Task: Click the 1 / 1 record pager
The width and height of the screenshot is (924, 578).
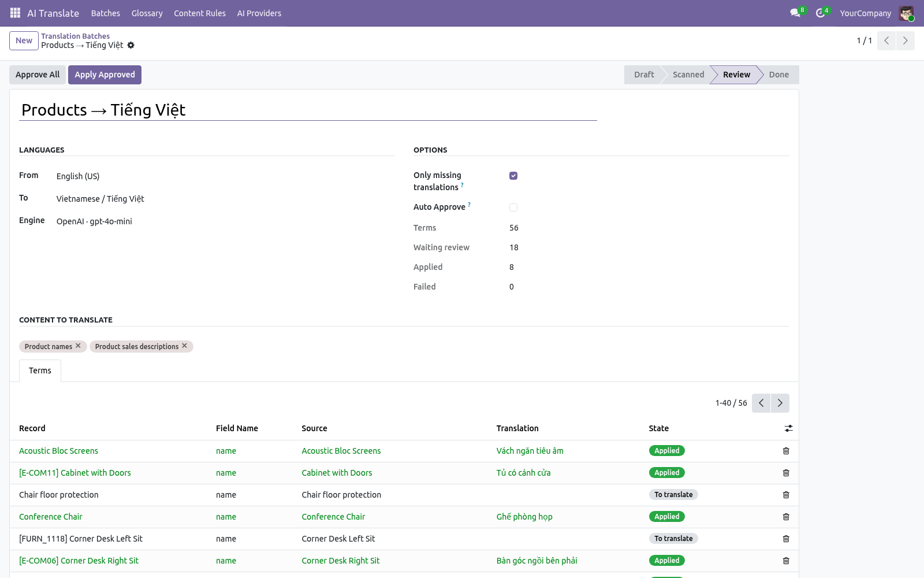Action: tap(864, 40)
